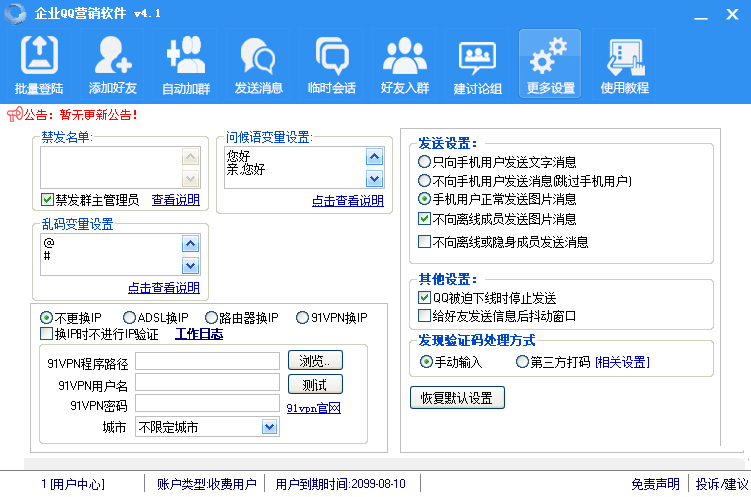Screen dimensions: 751x497
Task: Click 用户到期时间:2099-08-10 status text
Action: pyautogui.click(x=341, y=484)
